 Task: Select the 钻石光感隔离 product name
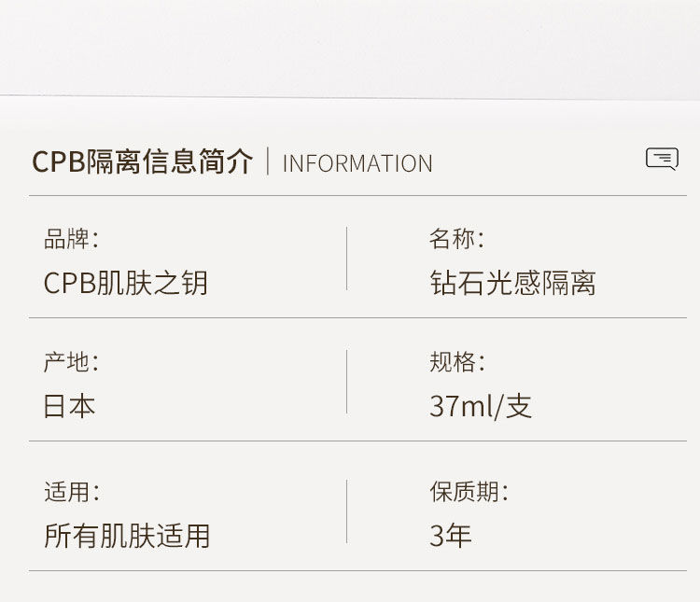(x=512, y=283)
